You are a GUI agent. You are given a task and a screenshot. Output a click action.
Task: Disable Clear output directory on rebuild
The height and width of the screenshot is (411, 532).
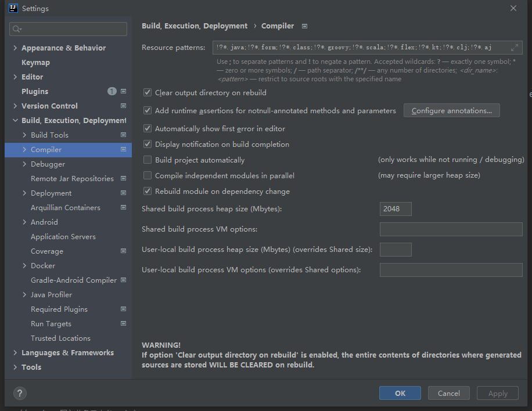[x=148, y=92]
